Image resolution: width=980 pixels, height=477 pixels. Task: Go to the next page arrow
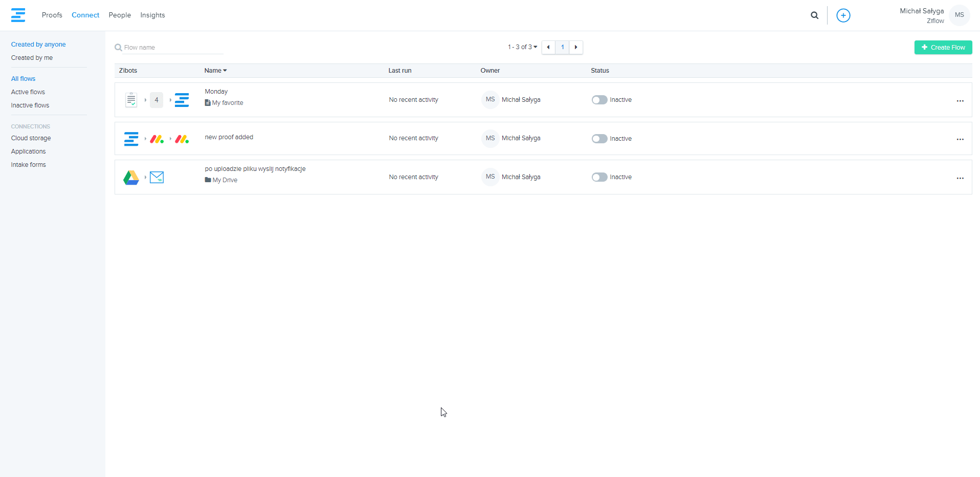tap(576, 47)
